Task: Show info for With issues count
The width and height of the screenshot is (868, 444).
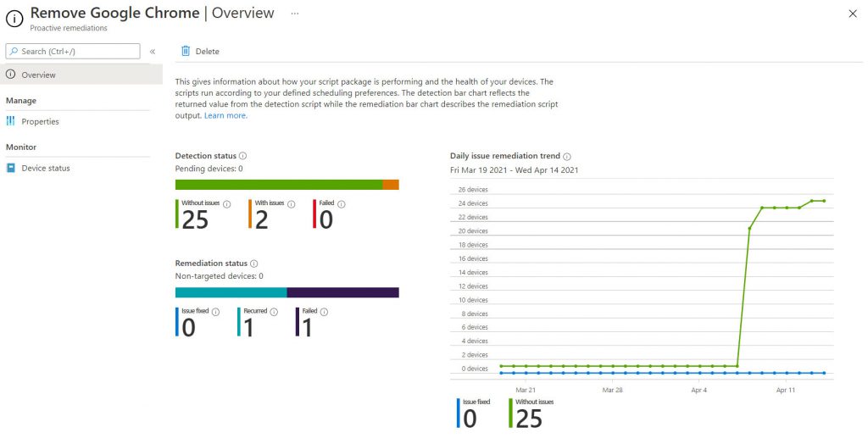Action: pyautogui.click(x=292, y=204)
